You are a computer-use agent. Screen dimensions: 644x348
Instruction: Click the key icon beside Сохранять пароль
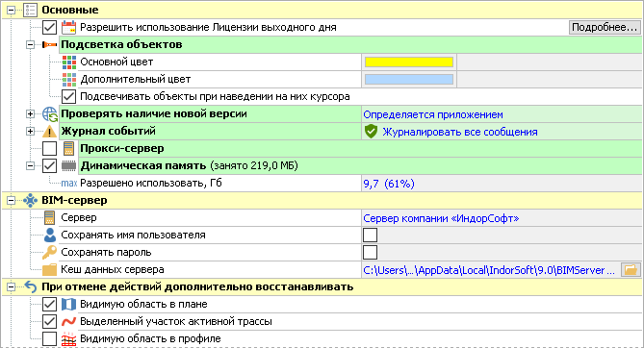click(49, 253)
